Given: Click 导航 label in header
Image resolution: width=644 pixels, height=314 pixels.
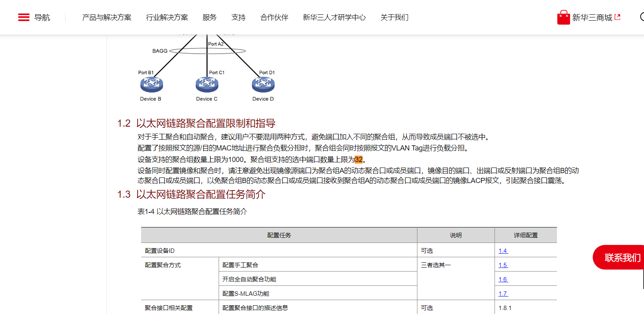Looking at the screenshot, I should [x=42, y=17].
